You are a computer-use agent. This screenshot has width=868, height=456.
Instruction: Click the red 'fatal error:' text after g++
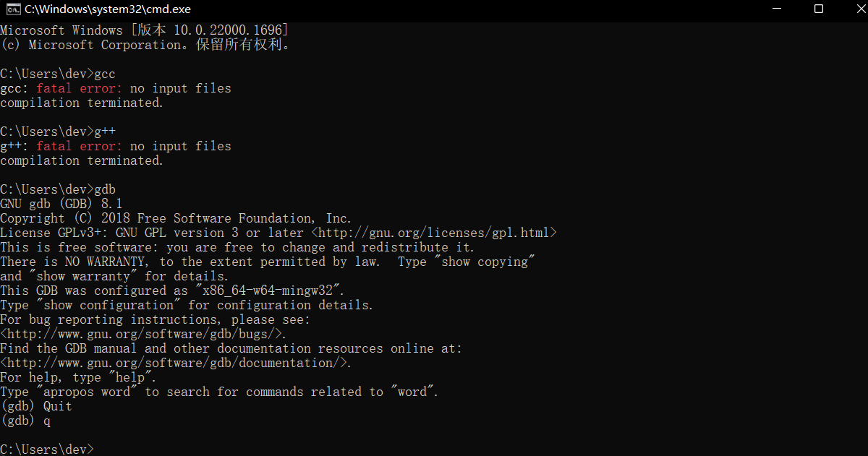(x=80, y=146)
